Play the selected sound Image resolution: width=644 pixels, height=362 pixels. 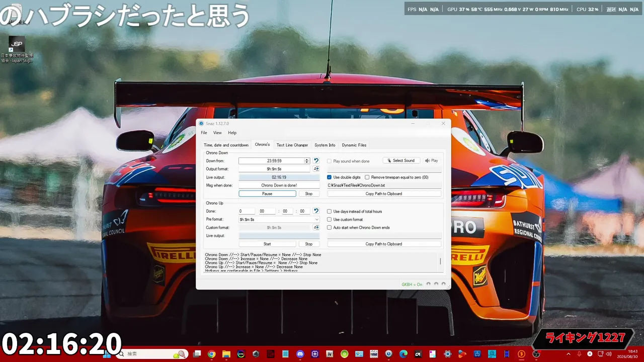[431, 161]
